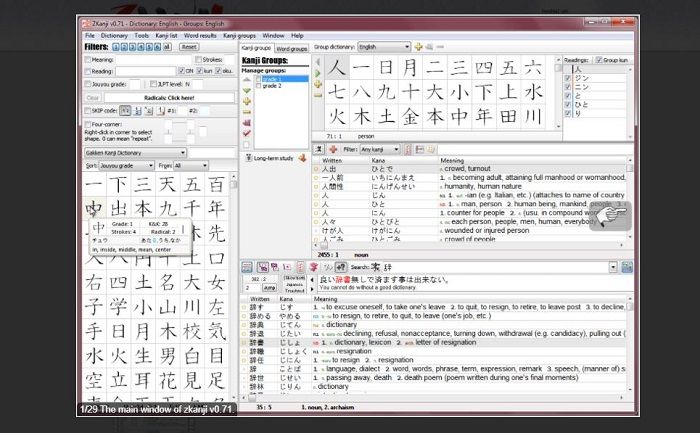Tick the JLPT level checkbox
Viewport: 700px width, 433px height.
tap(154, 84)
